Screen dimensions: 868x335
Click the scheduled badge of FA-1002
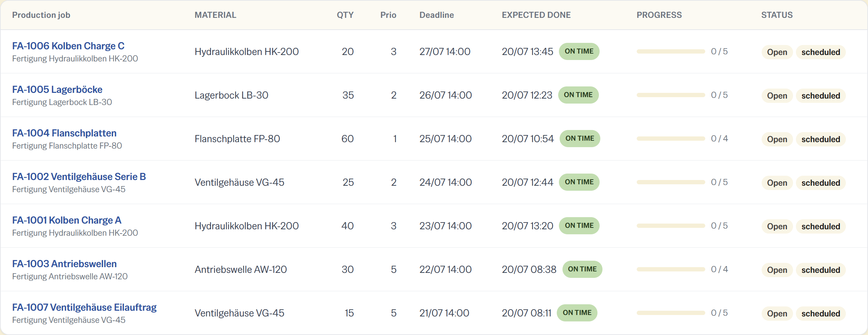point(821,183)
